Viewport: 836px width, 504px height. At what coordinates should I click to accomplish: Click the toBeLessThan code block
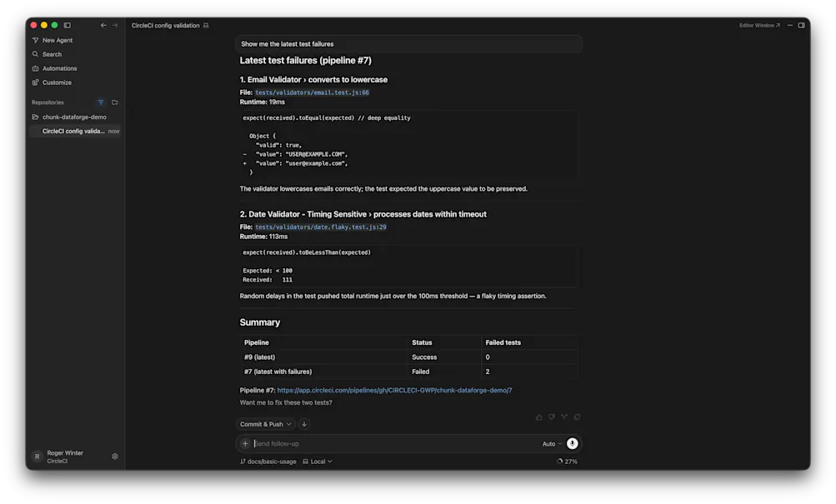(408, 266)
